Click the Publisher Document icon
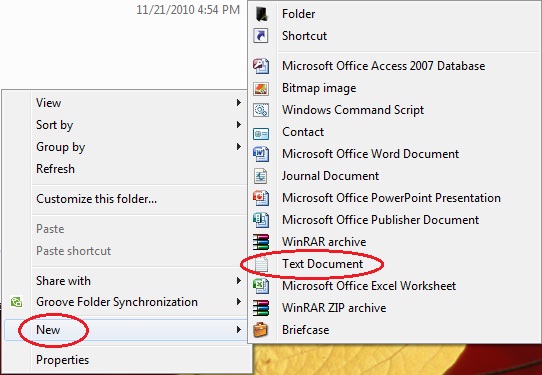The image size is (542, 375). [261, 220]
